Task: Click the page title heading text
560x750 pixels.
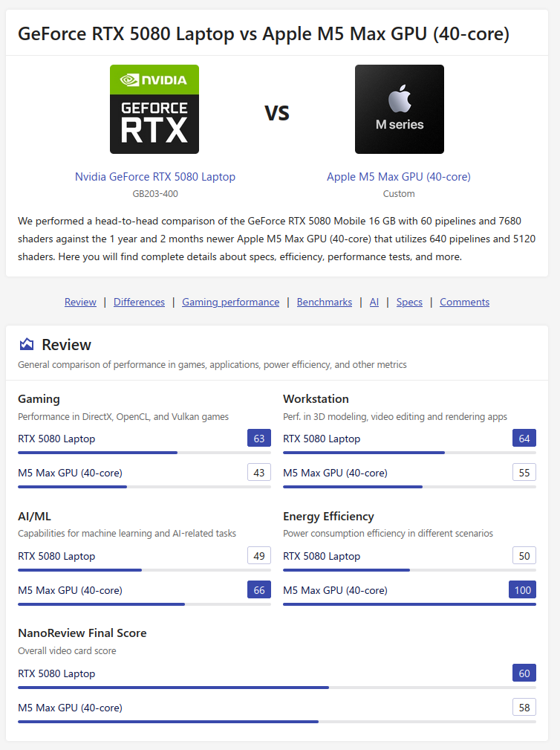Action: (x=263, y=34)
